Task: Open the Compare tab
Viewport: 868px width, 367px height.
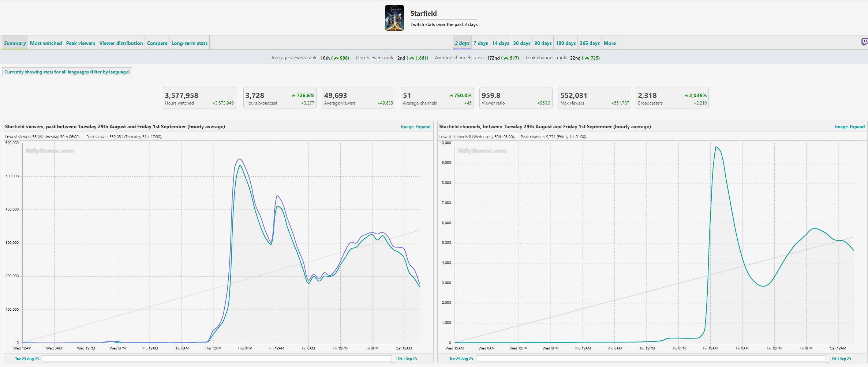Action: [x=157, y=43]
